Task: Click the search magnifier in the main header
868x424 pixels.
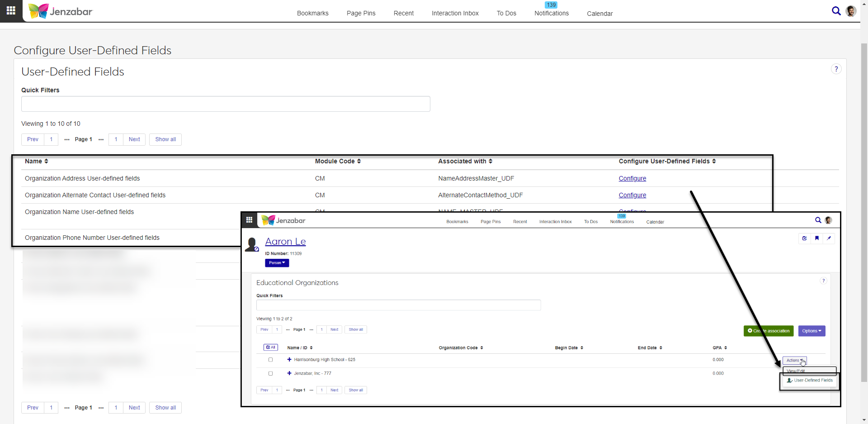Action: pyautogui.click(x=836, y=11)
